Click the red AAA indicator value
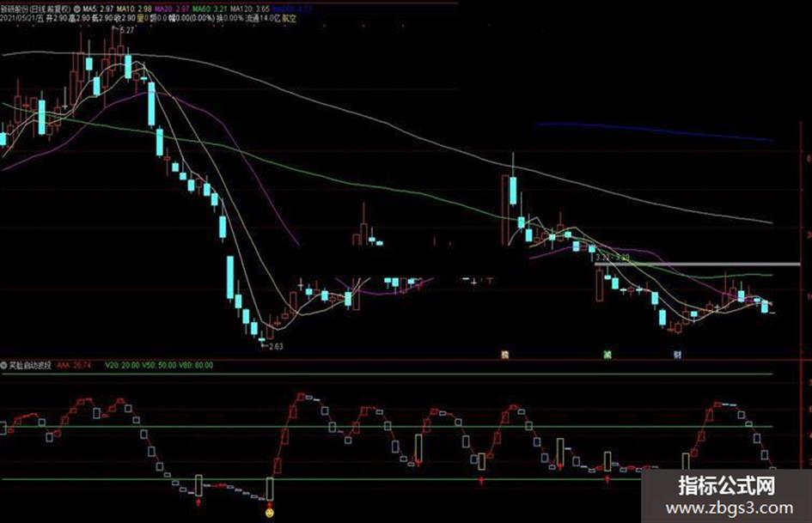Screen dimensions: 812x523 tap(74, 365)
